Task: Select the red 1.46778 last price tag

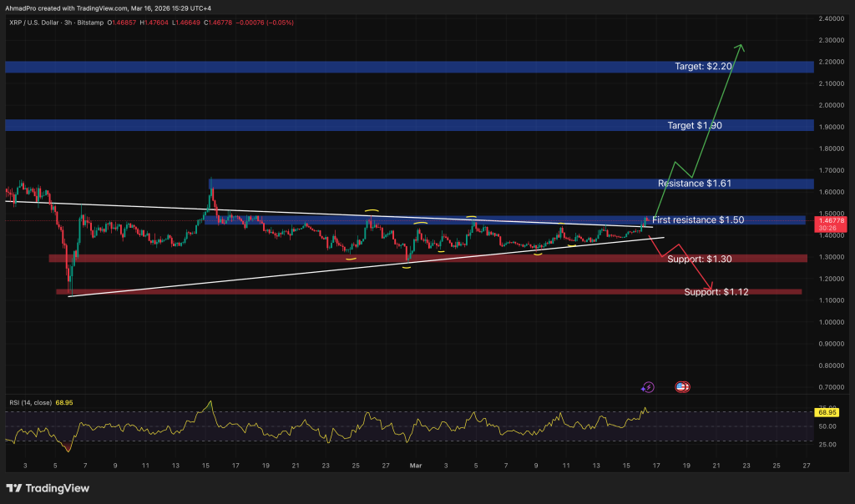Action: pos(831,219)
